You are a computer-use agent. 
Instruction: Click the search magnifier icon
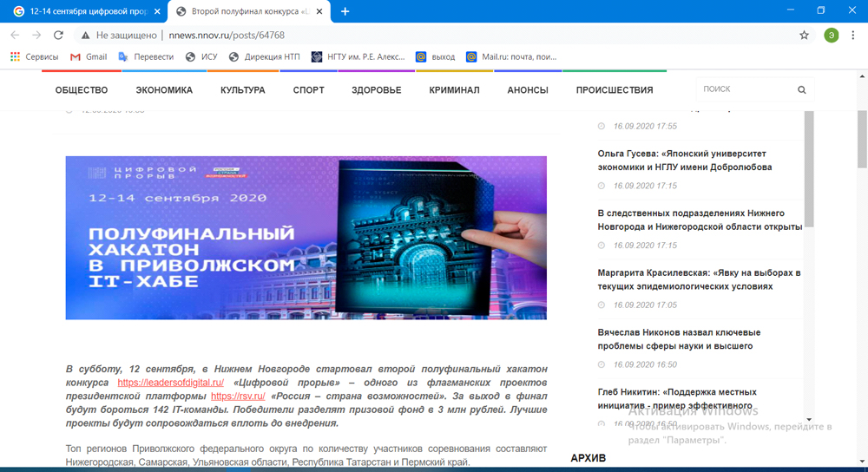[801, 89]
